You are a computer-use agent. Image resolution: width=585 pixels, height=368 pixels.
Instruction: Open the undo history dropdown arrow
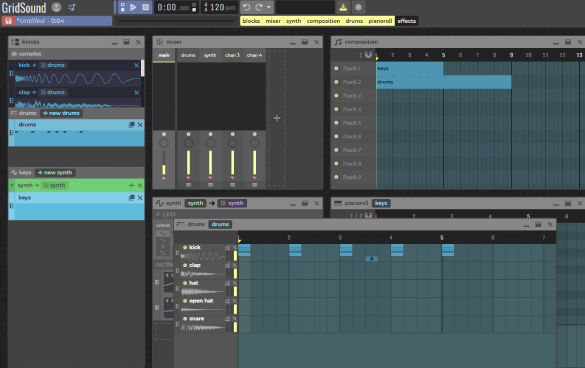click(269, 7)
